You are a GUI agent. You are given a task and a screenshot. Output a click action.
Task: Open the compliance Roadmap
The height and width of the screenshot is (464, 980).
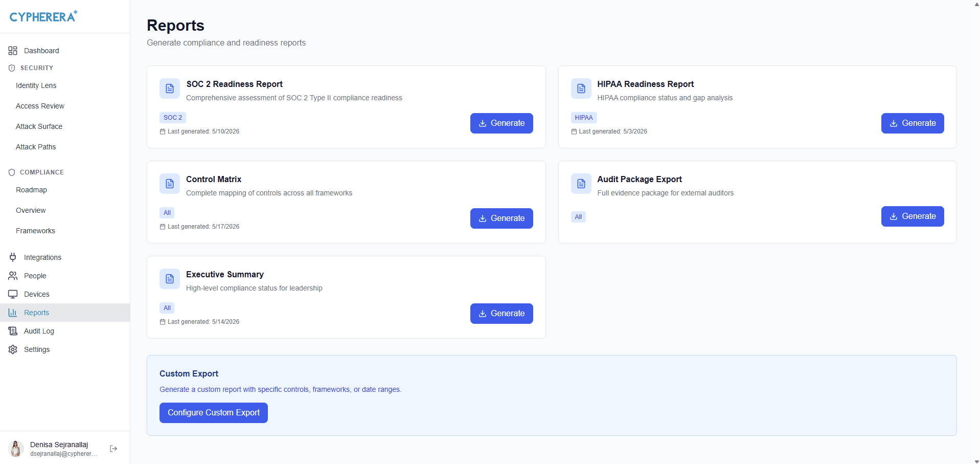[x=31, y=190]
